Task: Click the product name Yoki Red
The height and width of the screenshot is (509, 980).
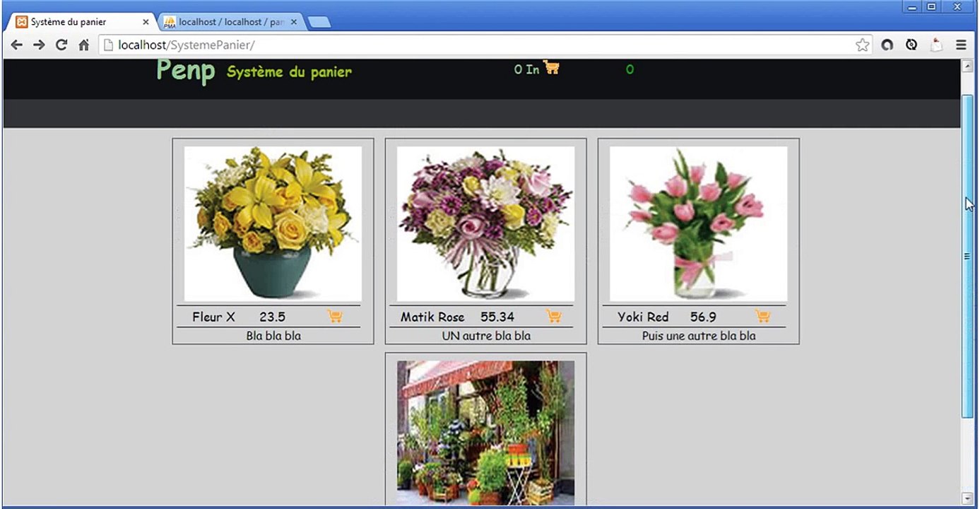Action: [x=642, y=317]
